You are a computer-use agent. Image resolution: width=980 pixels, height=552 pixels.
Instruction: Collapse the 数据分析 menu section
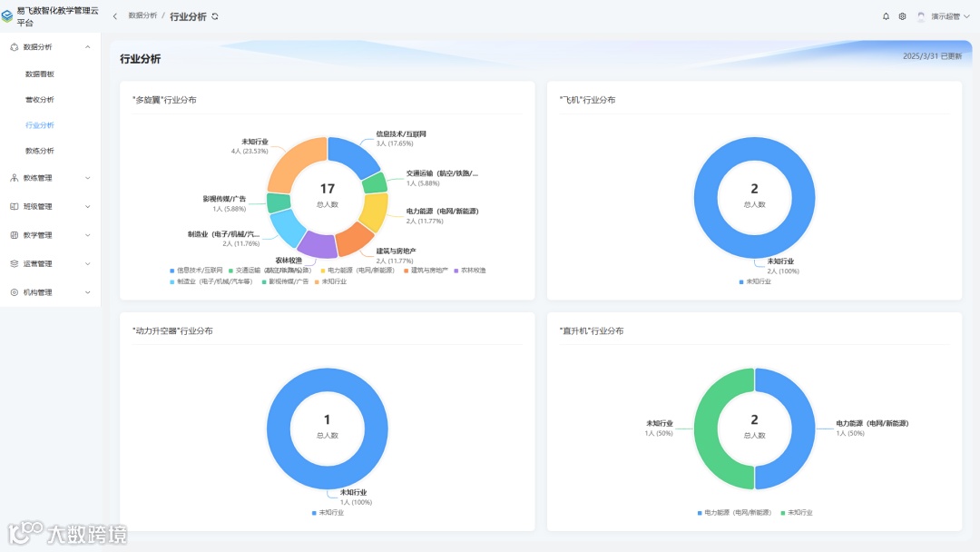tap(87, 47)
